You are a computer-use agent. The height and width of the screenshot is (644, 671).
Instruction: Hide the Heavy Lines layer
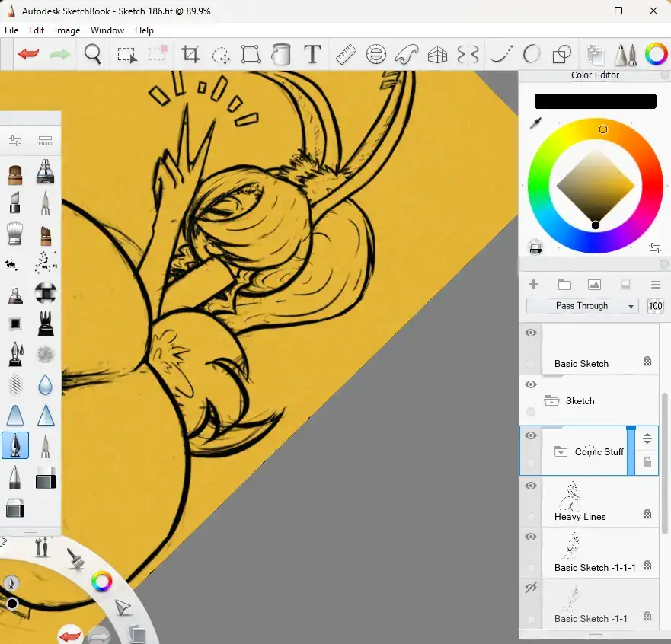(531, 486)
